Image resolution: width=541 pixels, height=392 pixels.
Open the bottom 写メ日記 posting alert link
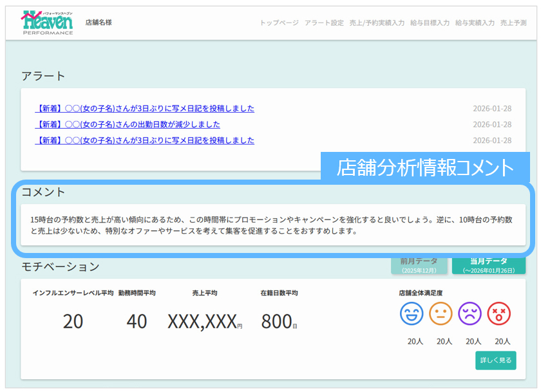tap(144, 140)
